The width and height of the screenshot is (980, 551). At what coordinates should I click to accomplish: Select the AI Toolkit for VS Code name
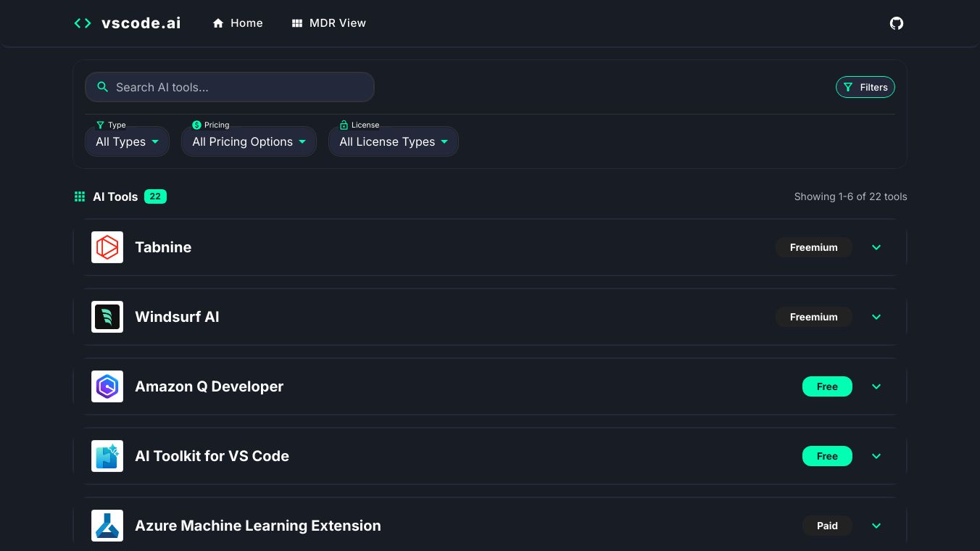[x=212, y=456]
